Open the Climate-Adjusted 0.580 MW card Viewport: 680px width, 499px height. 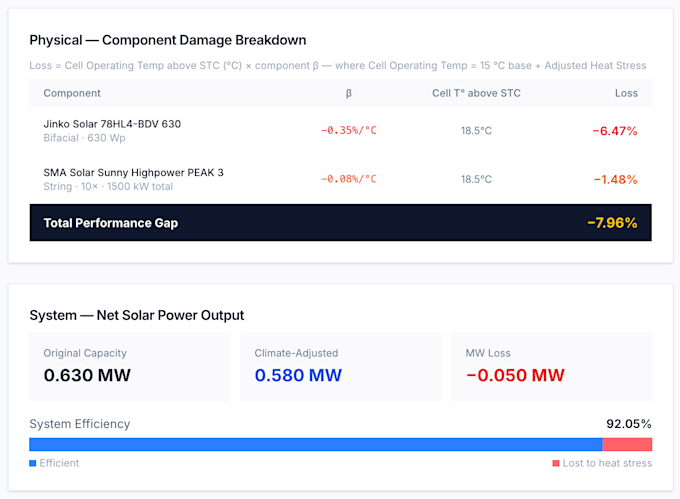tap(340, 367)
